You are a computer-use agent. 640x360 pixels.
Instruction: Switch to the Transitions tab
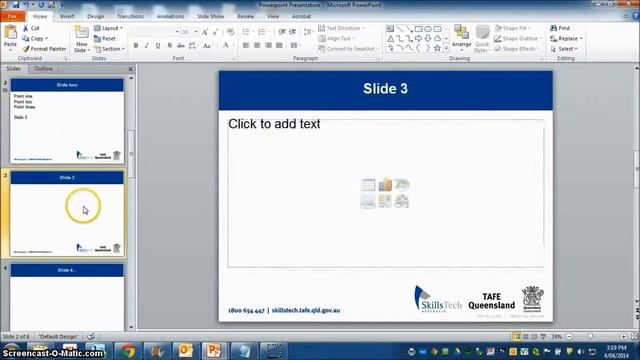tap(130, 16)
